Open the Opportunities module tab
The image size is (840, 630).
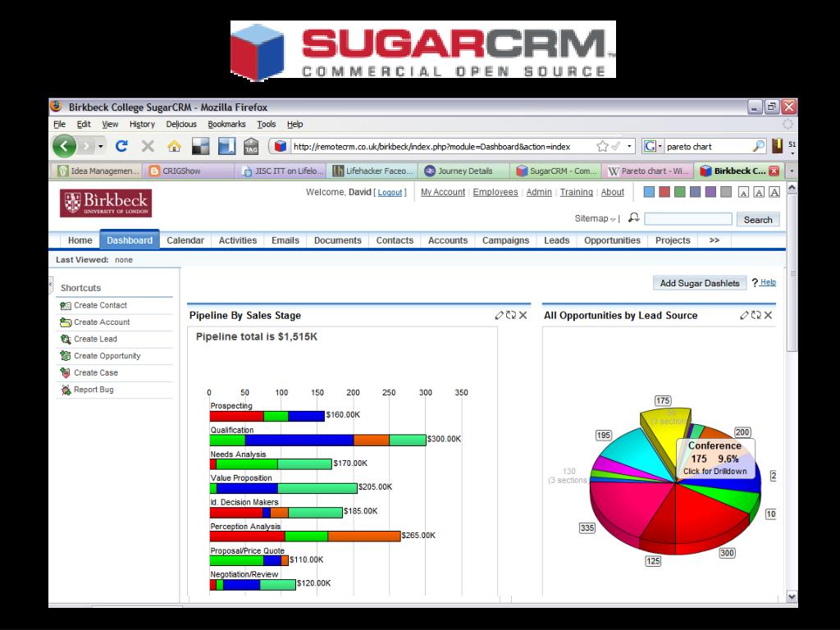tap(612, 240)
